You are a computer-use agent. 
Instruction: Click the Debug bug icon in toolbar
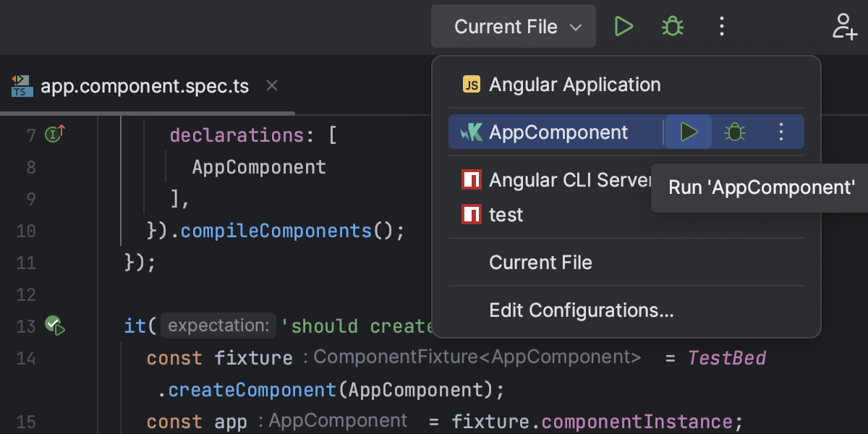[673, 27]
